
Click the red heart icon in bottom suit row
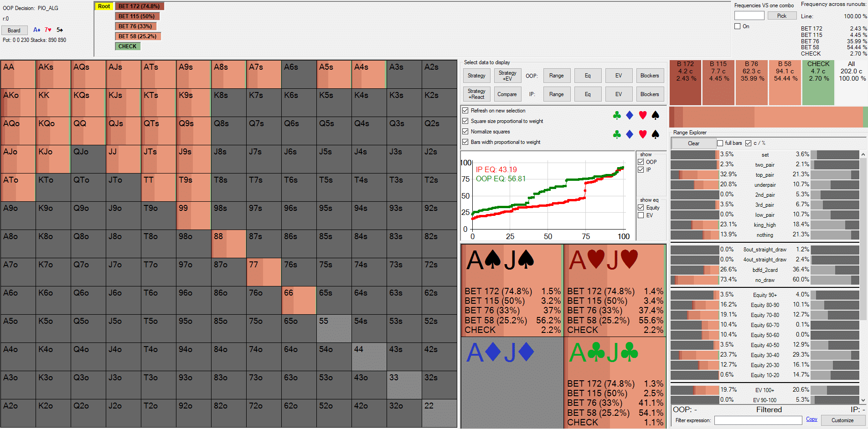(x=643, y=134)
